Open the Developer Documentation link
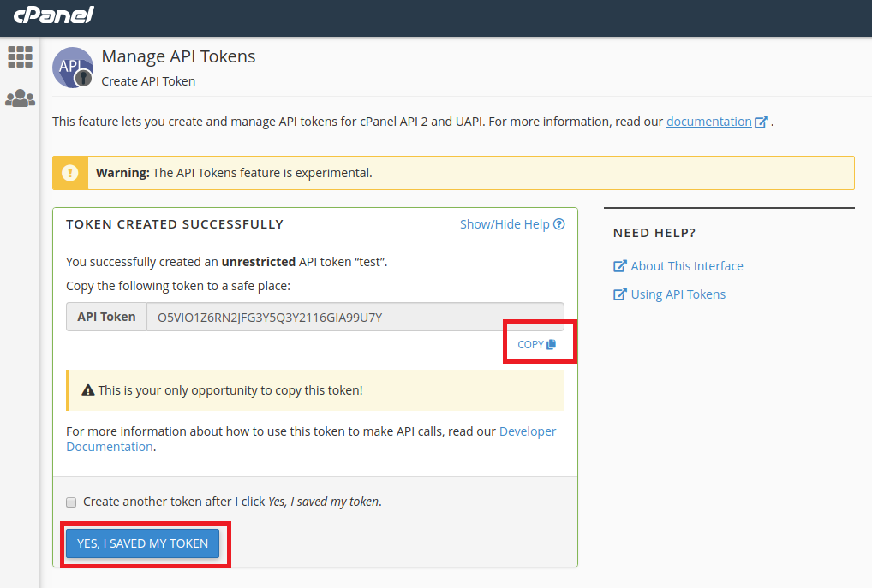The image size is (872, 588). point(527,431)
